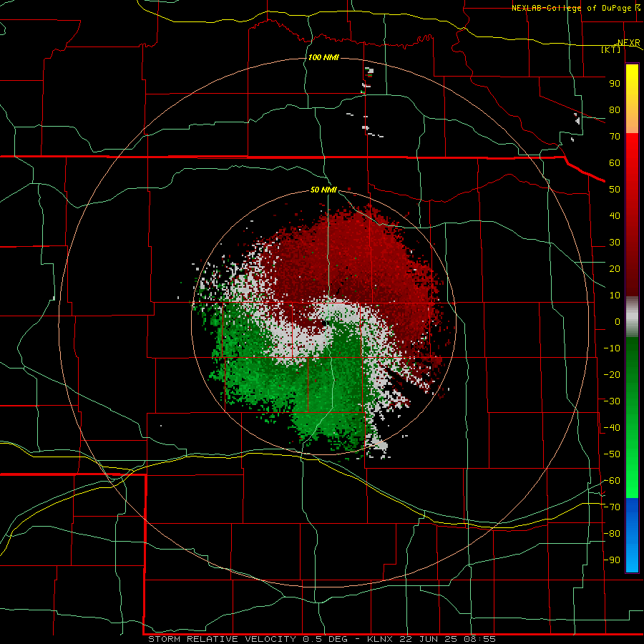Select the "-10" value on velocity scale

pos(612,348)
